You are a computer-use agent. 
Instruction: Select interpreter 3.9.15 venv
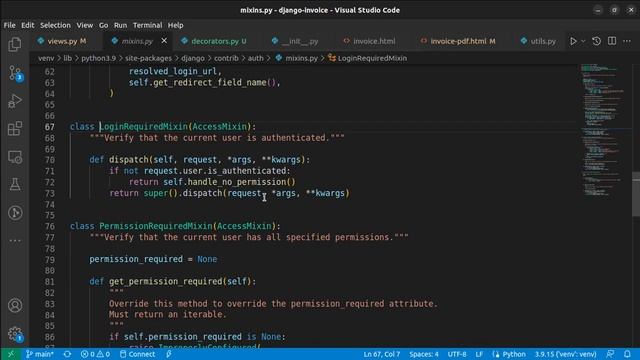tap(566, 354)
